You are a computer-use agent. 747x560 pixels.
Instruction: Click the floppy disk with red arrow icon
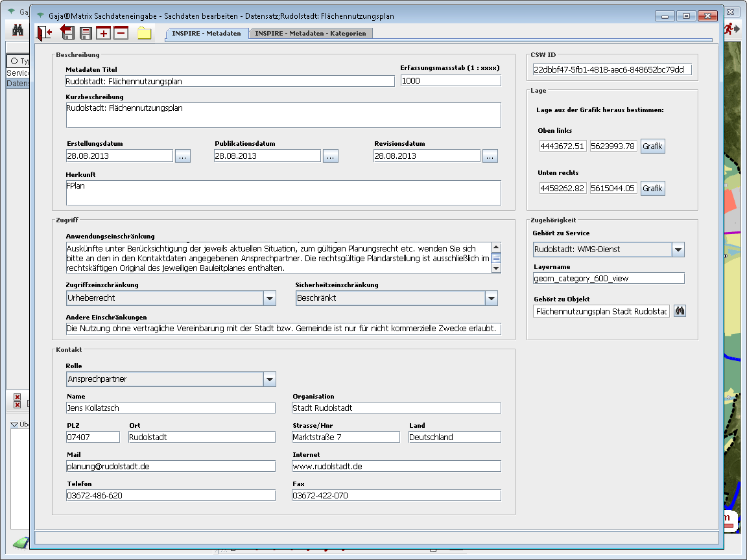tap(67, 33)
